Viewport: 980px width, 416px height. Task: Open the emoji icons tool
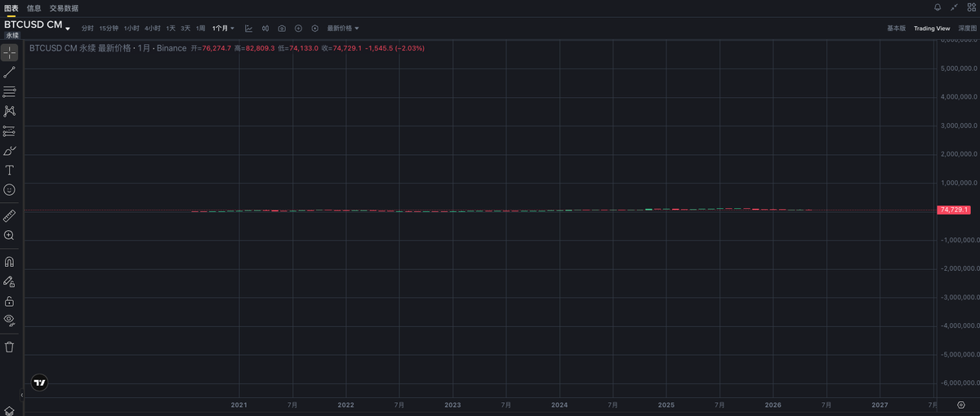pos(9,189)
